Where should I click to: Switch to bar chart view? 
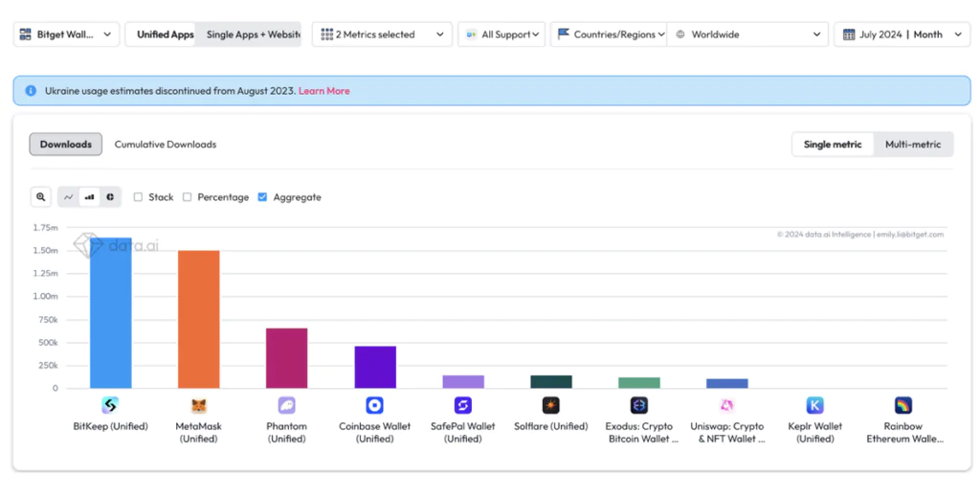click(89, 197)
